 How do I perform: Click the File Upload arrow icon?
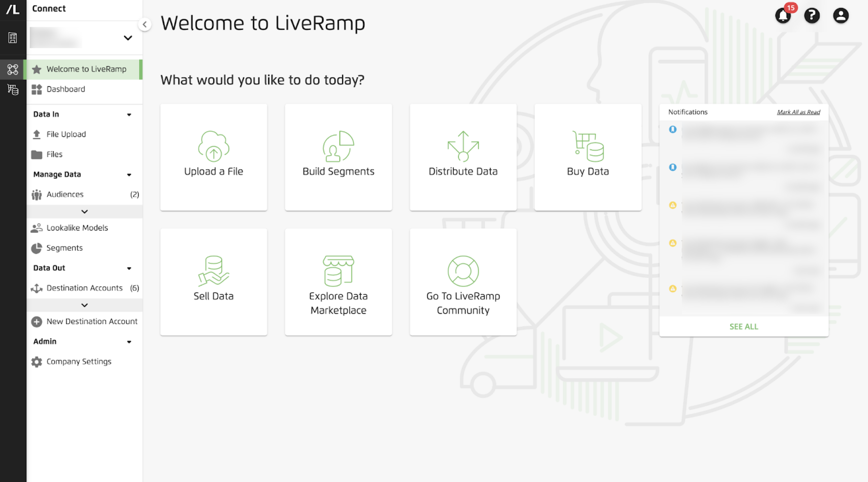[36, 134]
